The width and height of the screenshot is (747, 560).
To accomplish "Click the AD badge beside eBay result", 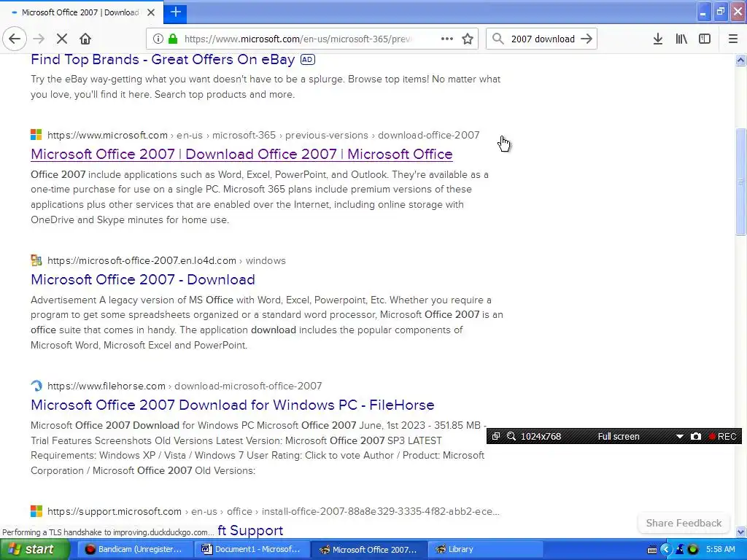I will click(x=308, y=60).
